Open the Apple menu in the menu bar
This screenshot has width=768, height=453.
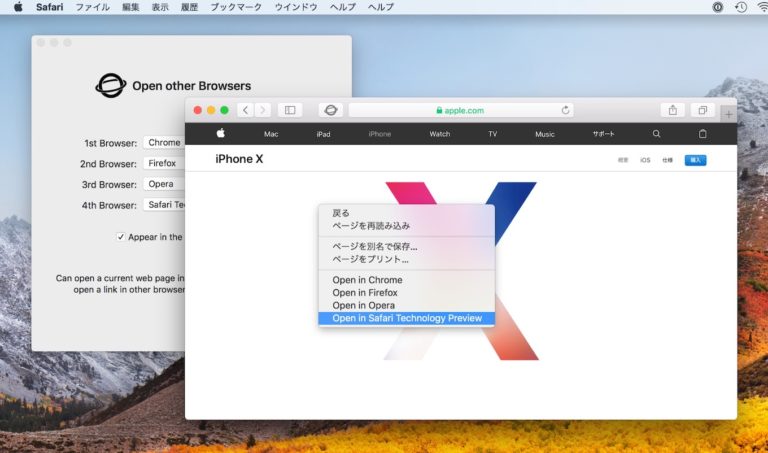pyautogui.click(x=18, y=7)
